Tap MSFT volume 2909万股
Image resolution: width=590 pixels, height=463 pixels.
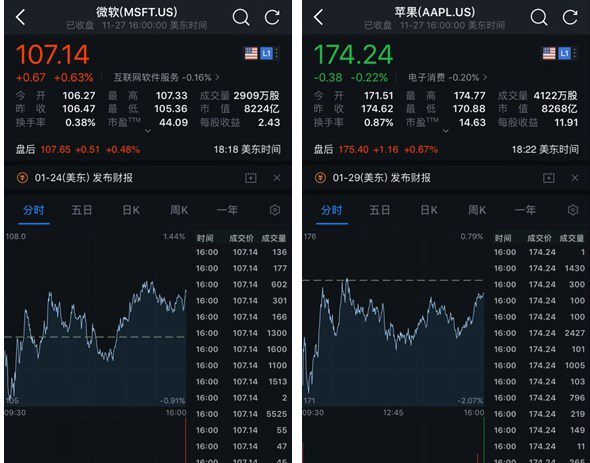(257, 96)
